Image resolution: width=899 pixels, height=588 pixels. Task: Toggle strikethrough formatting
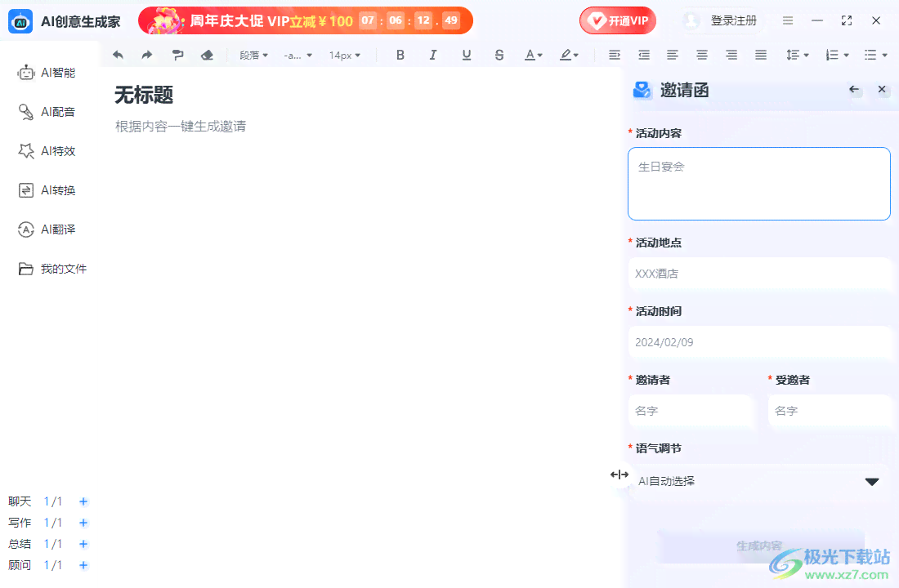coord(499,55)
